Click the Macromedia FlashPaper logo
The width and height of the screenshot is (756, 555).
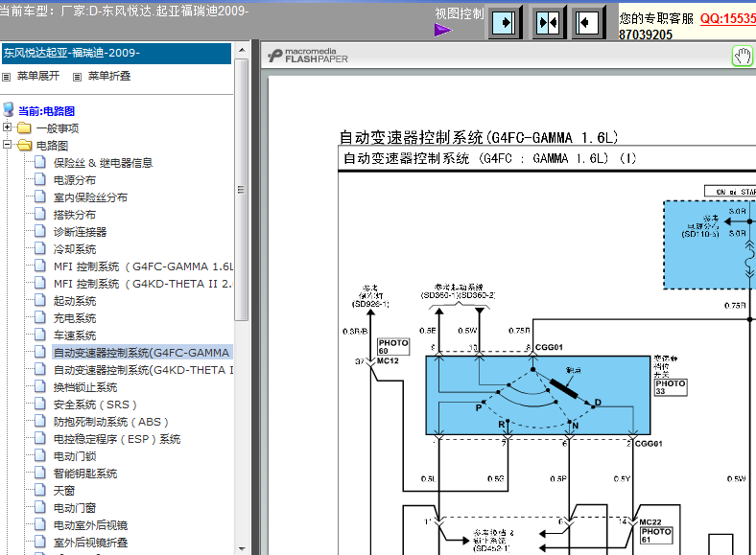click(308, 56)
